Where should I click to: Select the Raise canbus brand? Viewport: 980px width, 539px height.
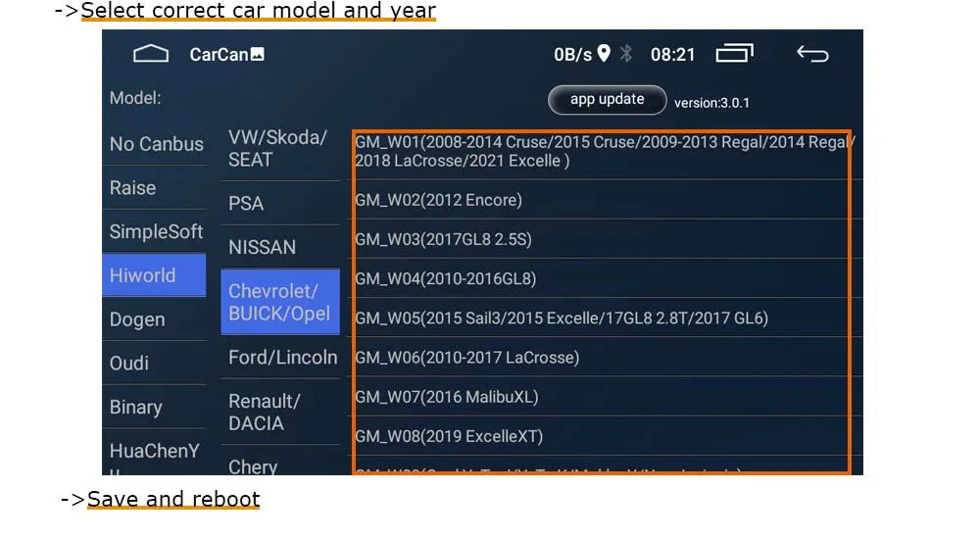154,187
